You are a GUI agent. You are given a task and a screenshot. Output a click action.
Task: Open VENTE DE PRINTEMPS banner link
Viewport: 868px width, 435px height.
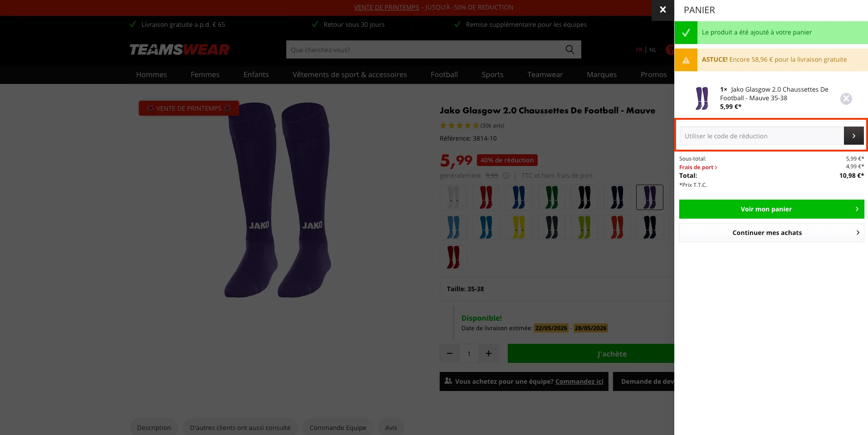coord(387,7)
